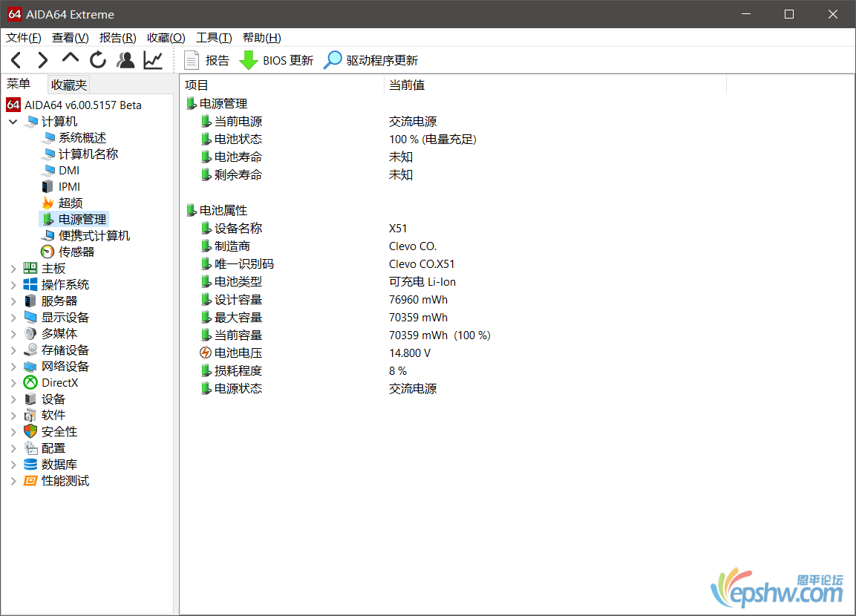Image resolution: width=856 pixels, height=616 pixels.
Task: Click the 报告 document icon in toolbar
Action: point(191,60)
